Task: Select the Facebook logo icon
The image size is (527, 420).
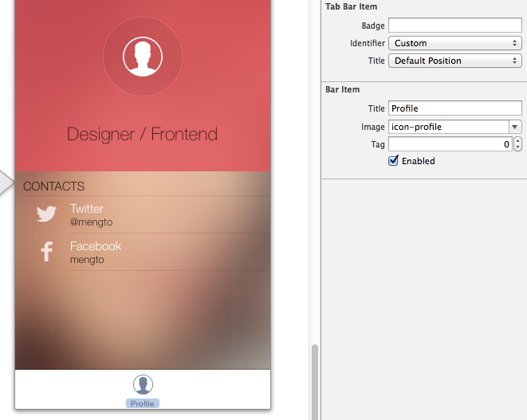Action: pos(46,252)
